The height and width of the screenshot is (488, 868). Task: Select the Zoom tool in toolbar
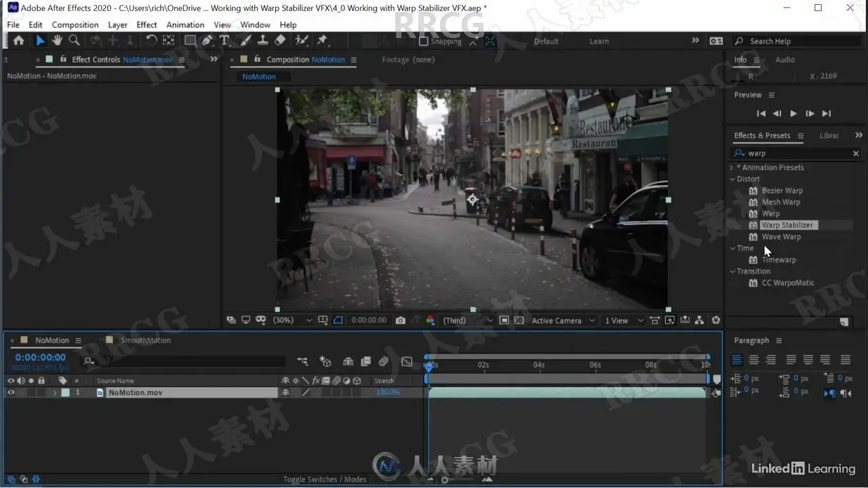74,41
